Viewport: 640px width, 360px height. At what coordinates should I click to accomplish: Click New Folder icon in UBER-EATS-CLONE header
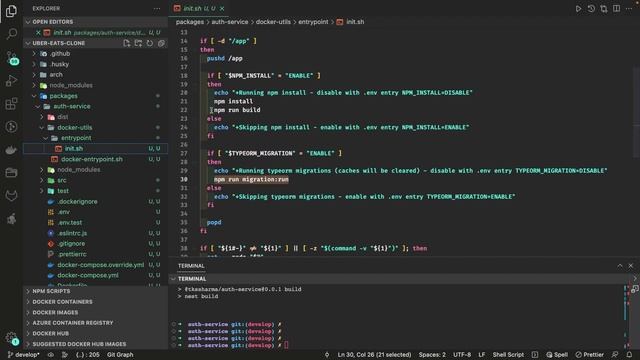(138, 43)
